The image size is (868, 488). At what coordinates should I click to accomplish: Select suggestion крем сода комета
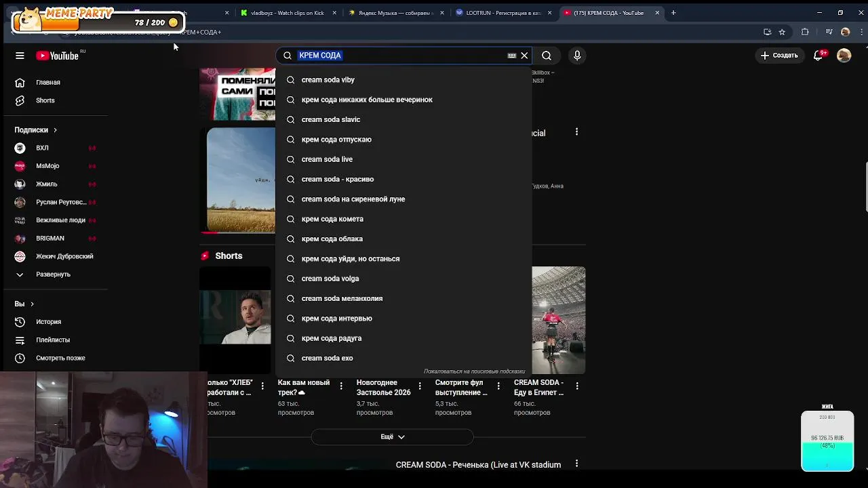(x=403, y=219)
